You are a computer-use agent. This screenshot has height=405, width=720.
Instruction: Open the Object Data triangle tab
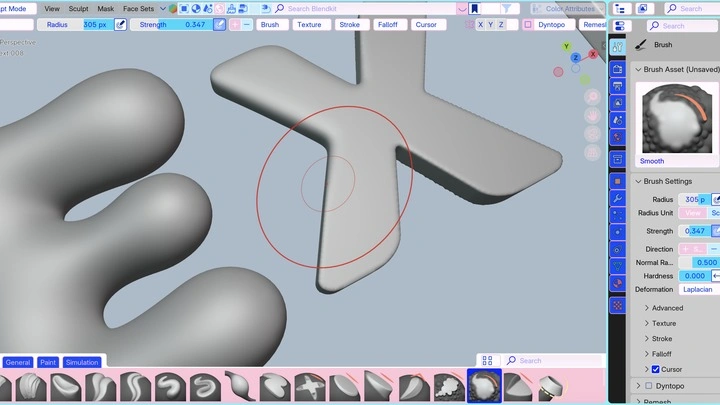tap(618, 266)
